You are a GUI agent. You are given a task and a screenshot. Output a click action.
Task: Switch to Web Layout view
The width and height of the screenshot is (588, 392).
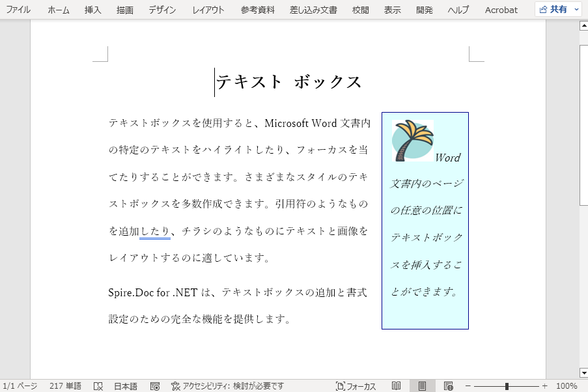(x=448, y=385)
